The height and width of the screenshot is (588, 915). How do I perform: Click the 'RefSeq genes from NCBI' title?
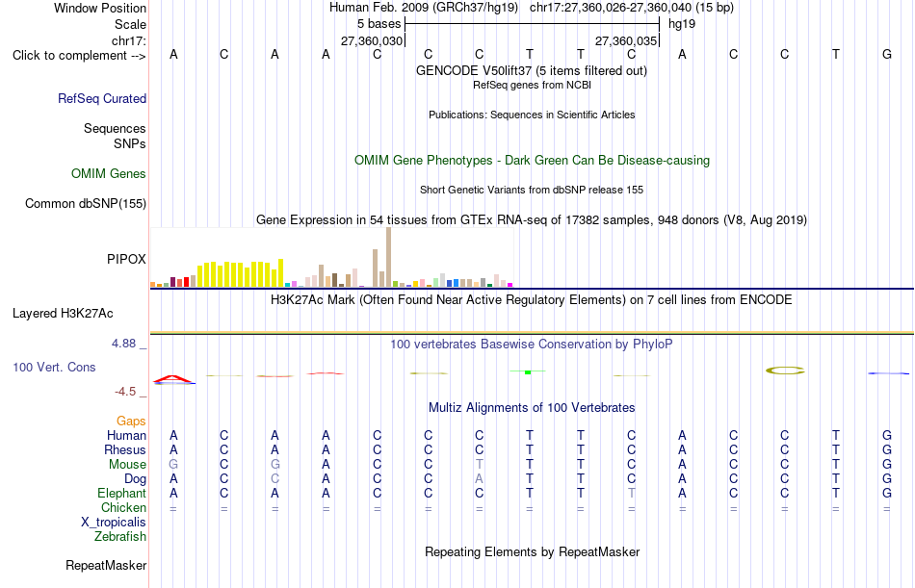coord(532,85)
